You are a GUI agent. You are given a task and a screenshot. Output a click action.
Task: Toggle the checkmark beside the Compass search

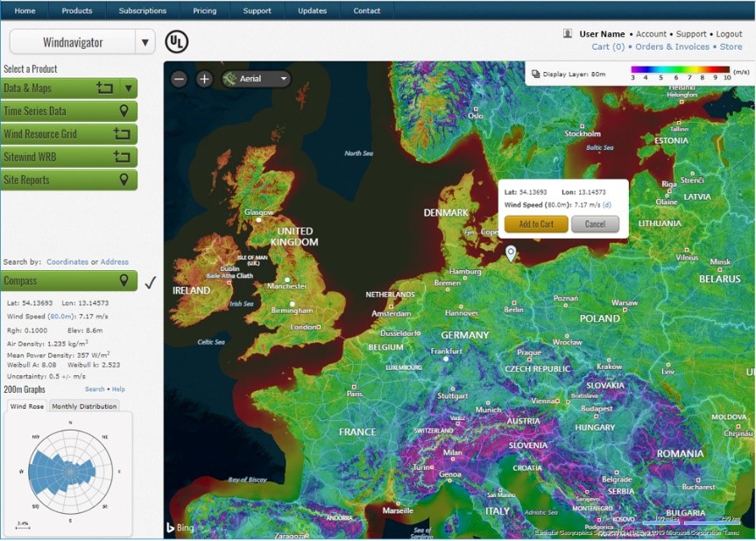[149, 283]
